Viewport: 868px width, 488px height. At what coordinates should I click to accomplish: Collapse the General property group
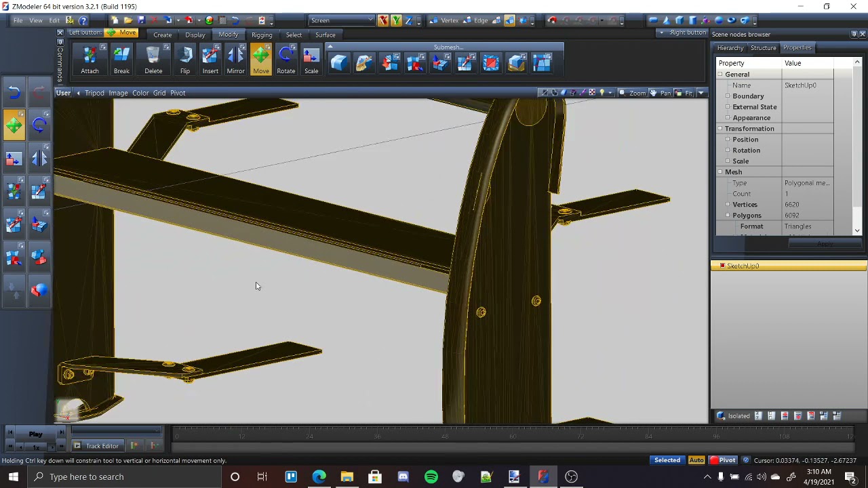coord(721,75)
